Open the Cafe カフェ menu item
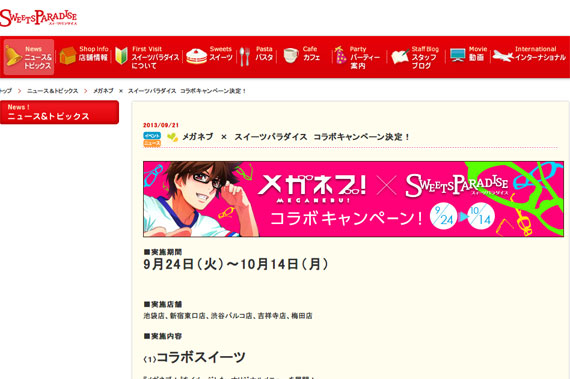The width and height of the screenshot is (570, 379). (302, 56)
